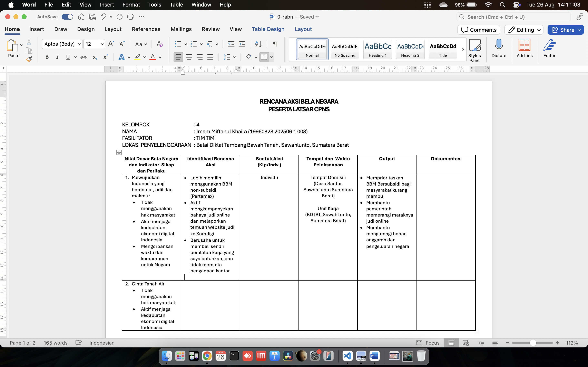Open the Tools menu
588x367 pixels.
(x=155, y=5)
